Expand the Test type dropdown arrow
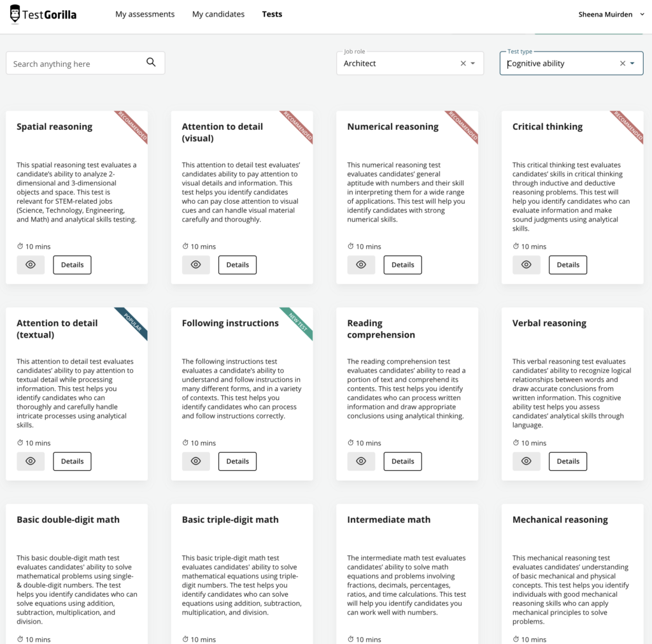This screenshot has width=652, height=644. click(632, 63)
